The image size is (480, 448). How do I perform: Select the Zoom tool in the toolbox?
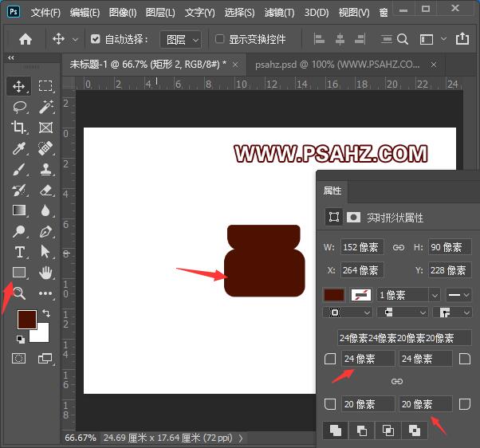click(19, 293)
